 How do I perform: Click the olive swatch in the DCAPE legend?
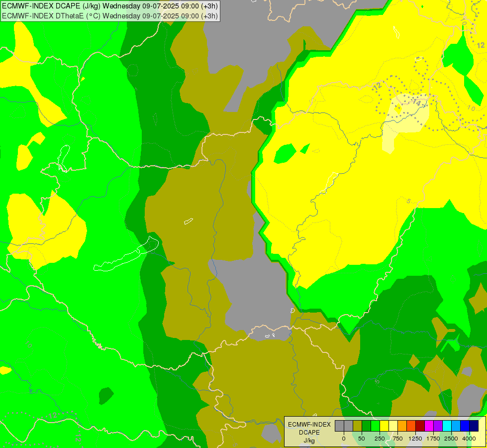tap(358, 426)
